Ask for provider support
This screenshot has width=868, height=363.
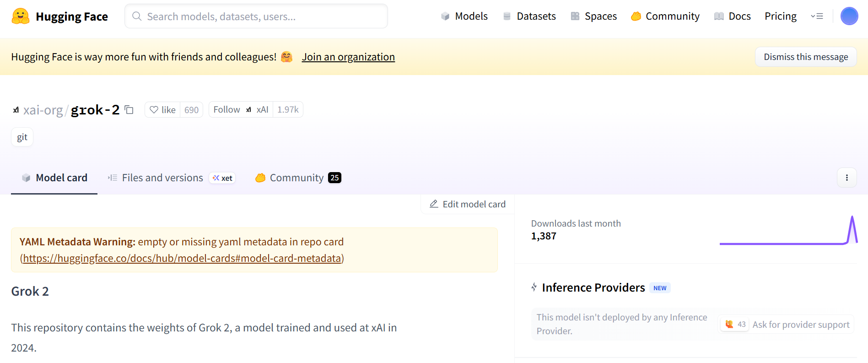[786, 325]
